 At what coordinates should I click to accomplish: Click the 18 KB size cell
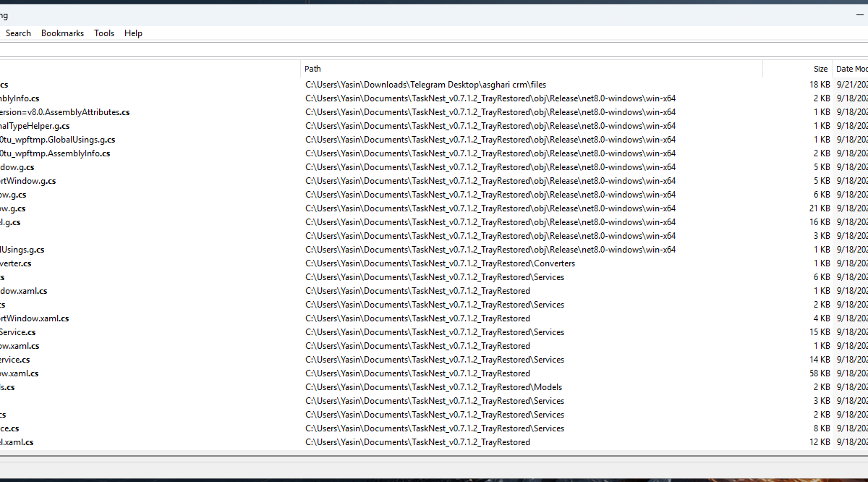coord(820,85)
